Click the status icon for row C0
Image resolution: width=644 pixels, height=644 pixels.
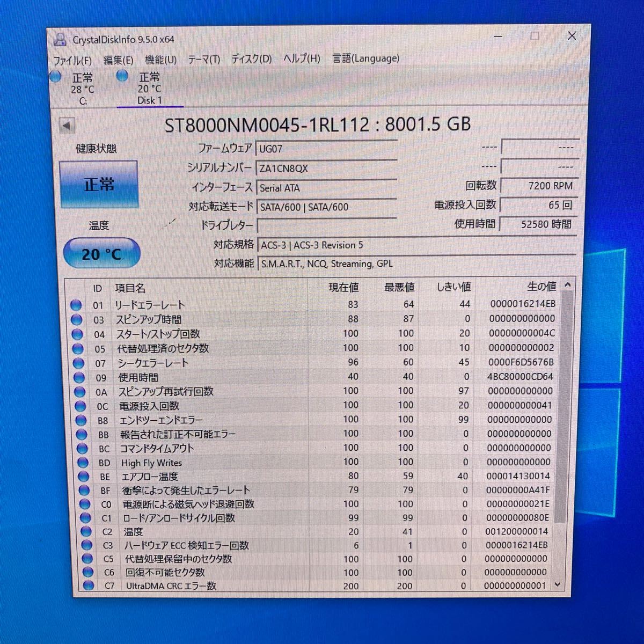(84, 504)
